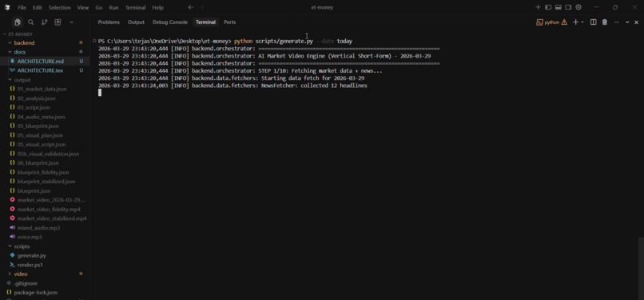
Task: Open the settings gear in title bar
Action: [x=578, y=7]
